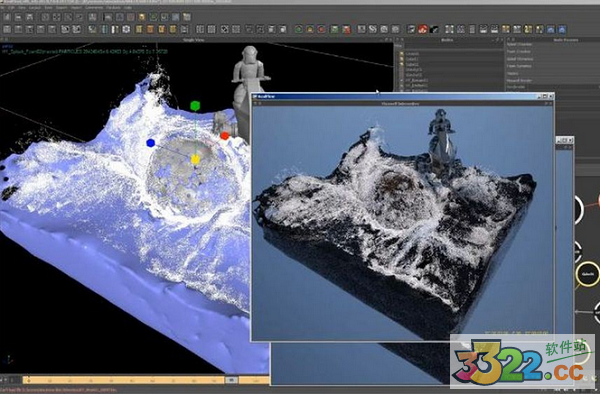Select the blue gizmo handle in the viewport

(151, 143)
